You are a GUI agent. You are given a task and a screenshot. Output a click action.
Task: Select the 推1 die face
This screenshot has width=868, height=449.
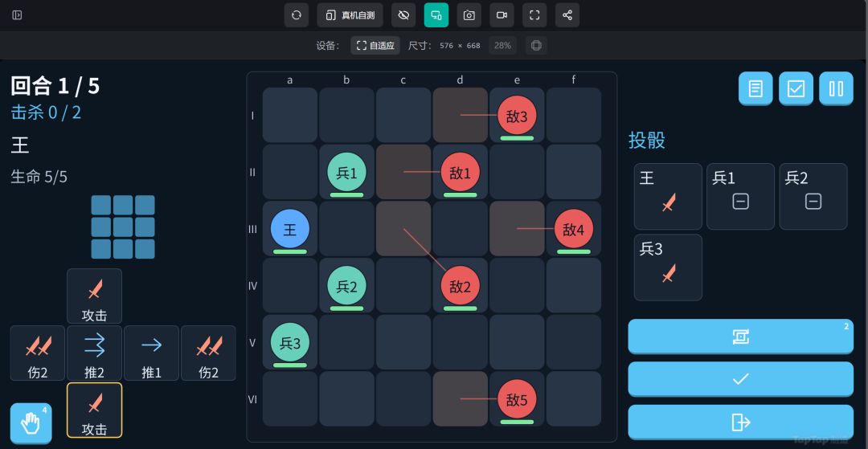pos(151,353)
